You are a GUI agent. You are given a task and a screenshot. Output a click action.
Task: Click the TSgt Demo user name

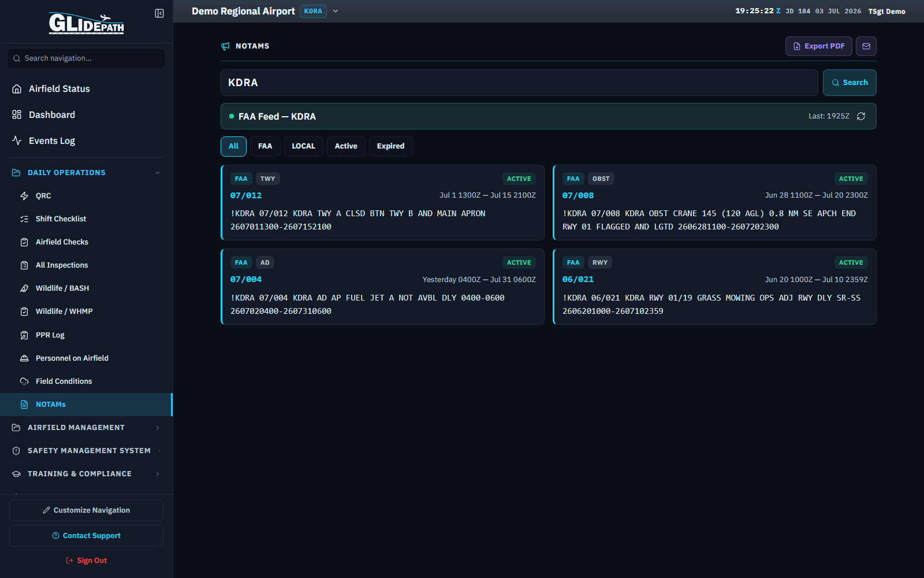pyautogui.click(x=886, y=12)
